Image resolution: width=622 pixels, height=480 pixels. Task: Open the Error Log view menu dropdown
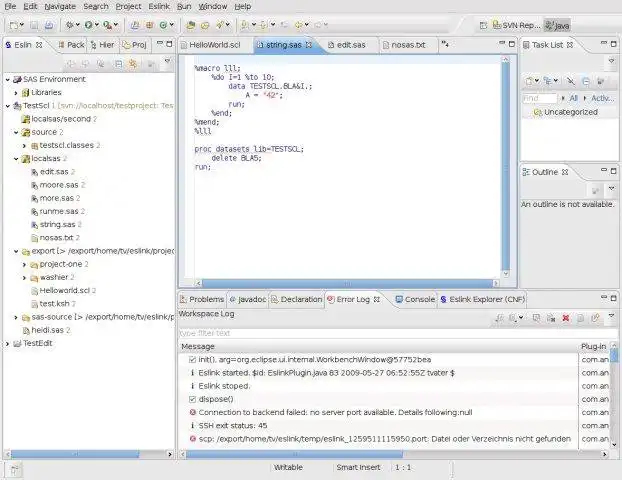pos(611,316)
